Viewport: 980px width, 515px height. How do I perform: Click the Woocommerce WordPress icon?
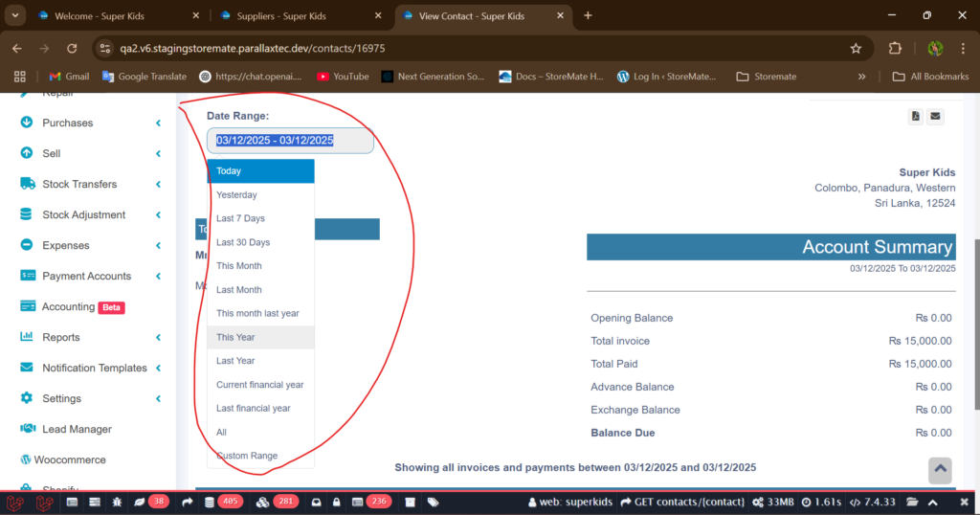25,459
